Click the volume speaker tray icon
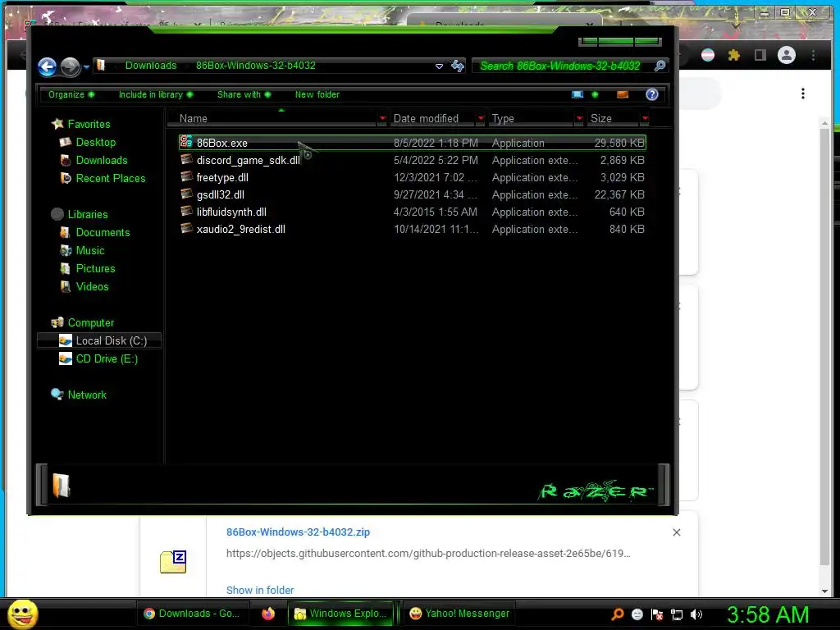840x630 pixels. point(696,614)
